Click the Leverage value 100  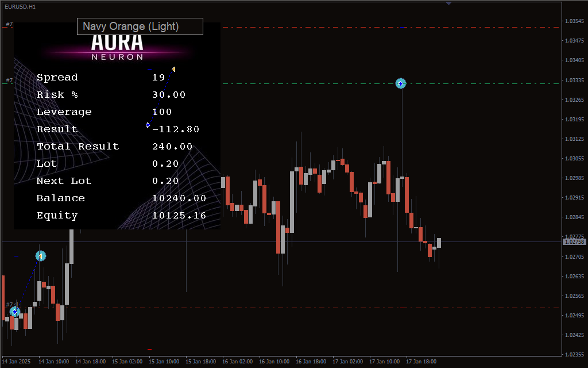click(x=162, y=112)
